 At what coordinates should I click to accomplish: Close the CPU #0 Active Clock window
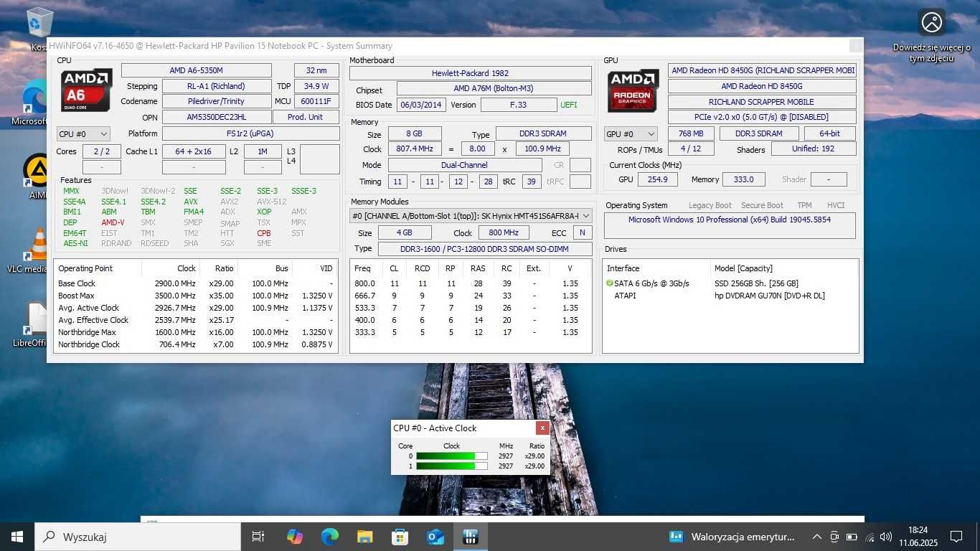(x=542, y=428)
